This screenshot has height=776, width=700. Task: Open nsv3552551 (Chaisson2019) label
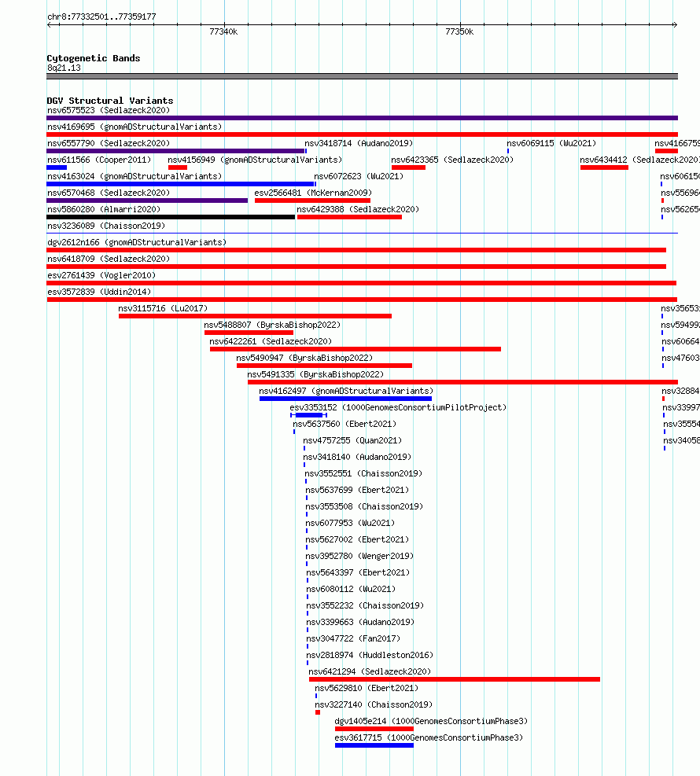pyautogui.click(x=363, y=473)
